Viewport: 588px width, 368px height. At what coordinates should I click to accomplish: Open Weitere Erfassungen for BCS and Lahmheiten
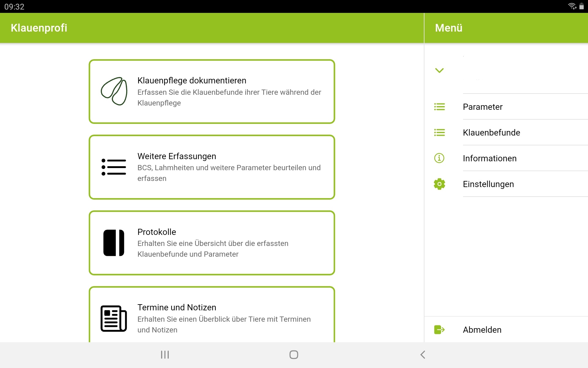[x=212, y=167]
